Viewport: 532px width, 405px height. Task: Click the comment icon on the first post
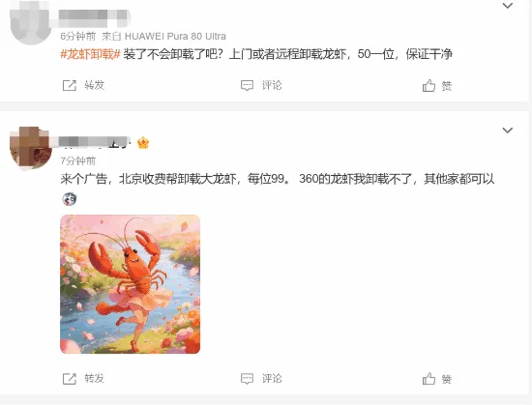(247, 85)
